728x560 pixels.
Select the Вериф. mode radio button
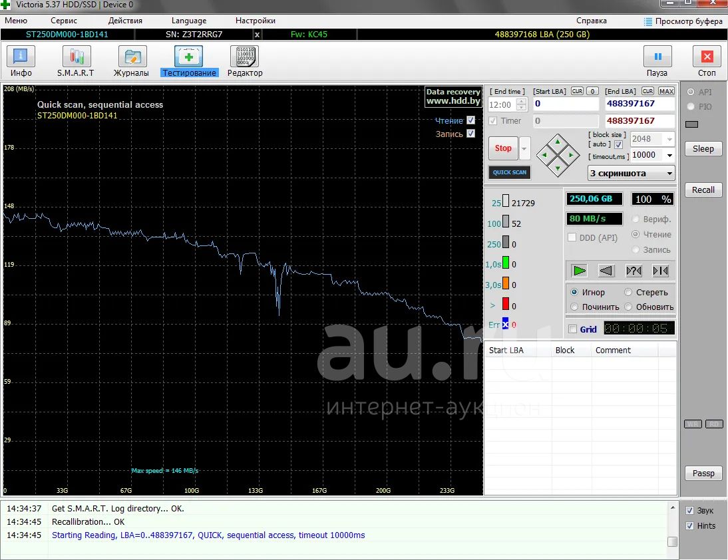636,219
